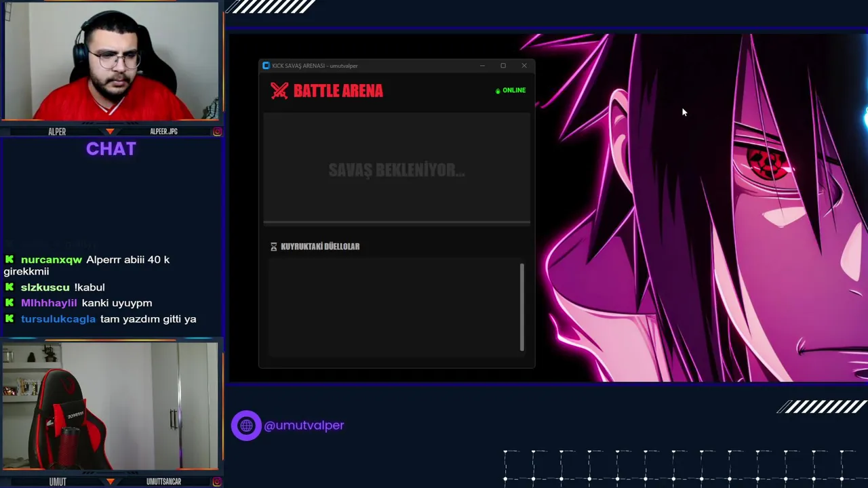The height and width of the screenshot is (488, 868).
Task: Click the UMUTTSANCAR label
Action: (163, 482)
